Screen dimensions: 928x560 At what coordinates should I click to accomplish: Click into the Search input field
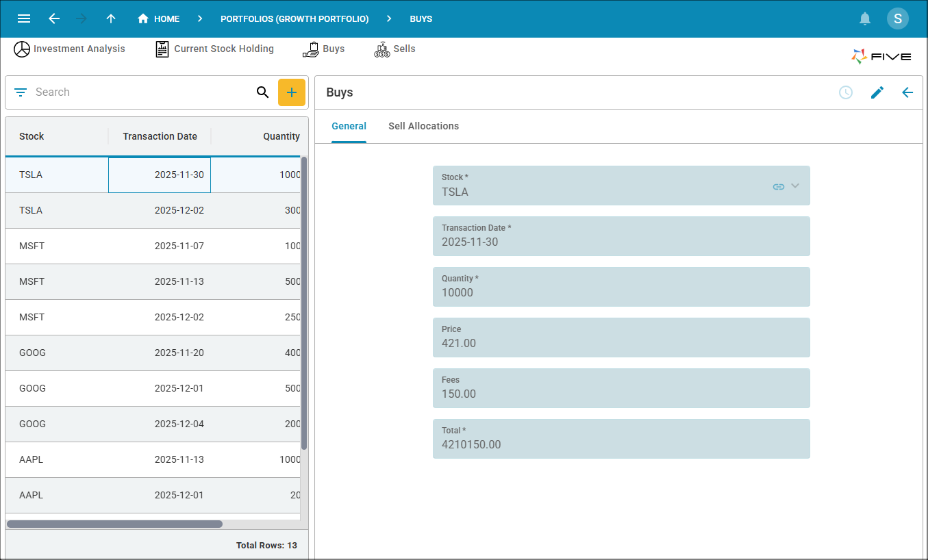point(140,92)
